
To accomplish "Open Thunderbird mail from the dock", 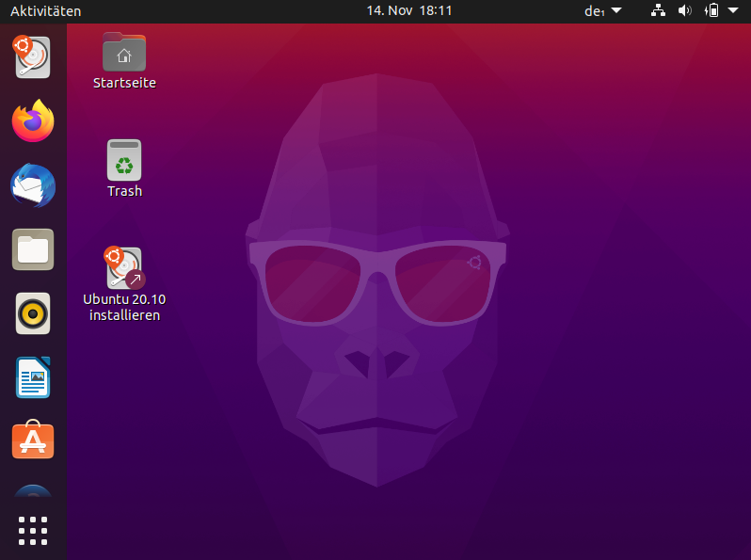I will click(x=33, y=185).
